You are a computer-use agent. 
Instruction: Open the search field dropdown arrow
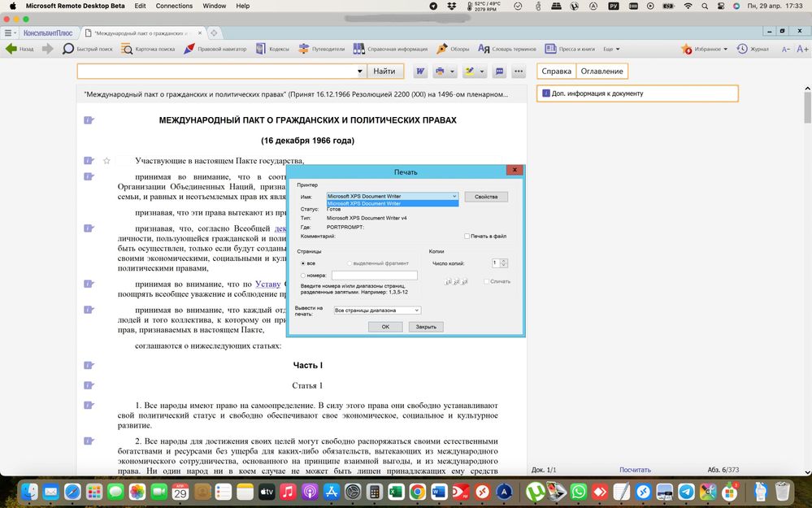point(360,72)
